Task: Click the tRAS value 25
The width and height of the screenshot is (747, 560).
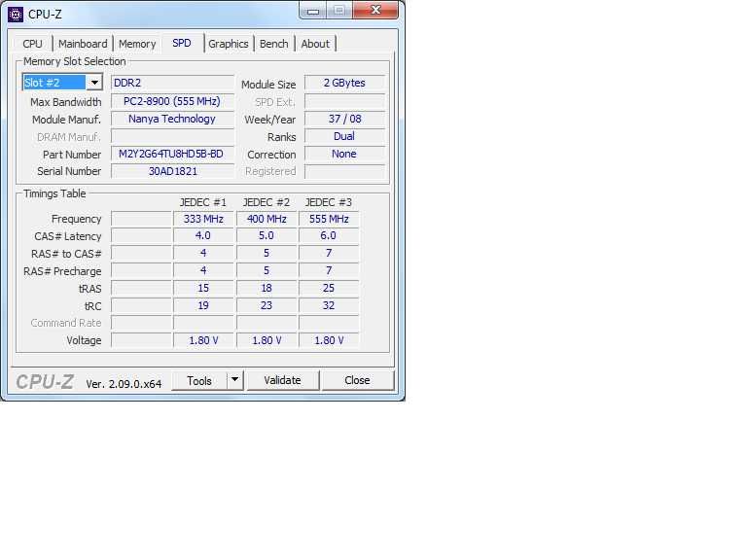Action: pos(329,288)
